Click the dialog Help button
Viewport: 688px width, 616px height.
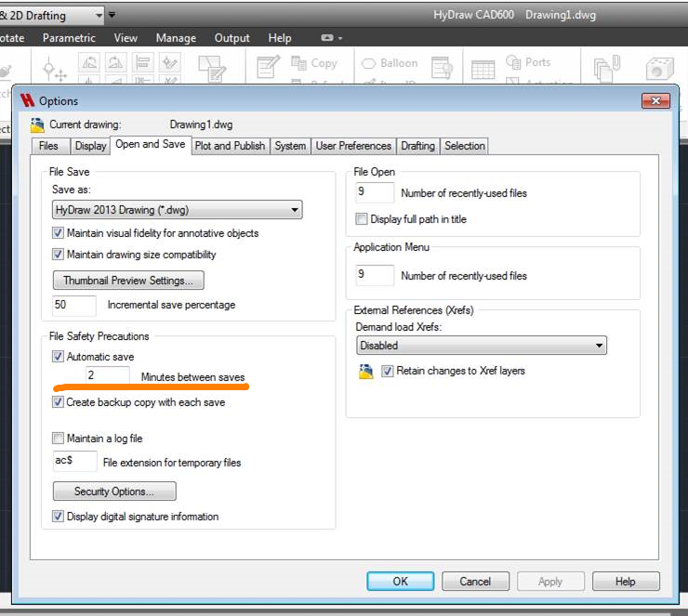tap(626, 581)
